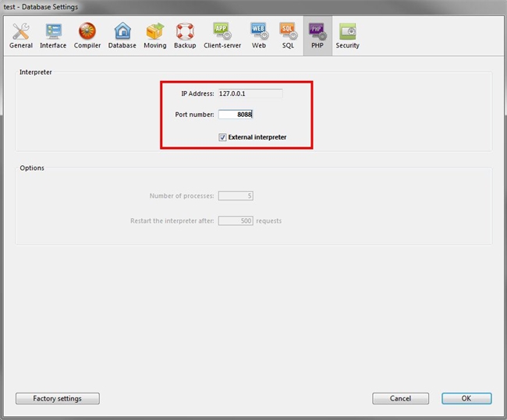Image resolution: width=507 pixels, height=420 pixels.
Task: Open the Compiler settings page
Action: point(87,35)
